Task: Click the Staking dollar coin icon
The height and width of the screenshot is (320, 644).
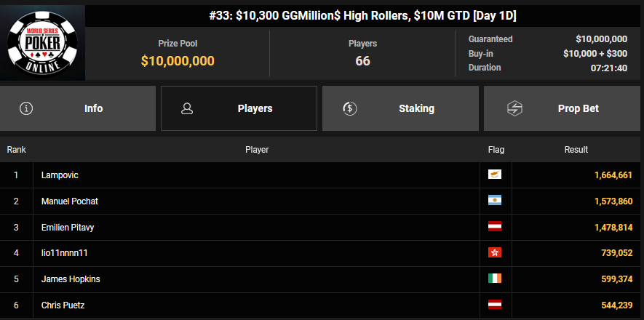Action: pyautogui.click(x=349, y=108)
